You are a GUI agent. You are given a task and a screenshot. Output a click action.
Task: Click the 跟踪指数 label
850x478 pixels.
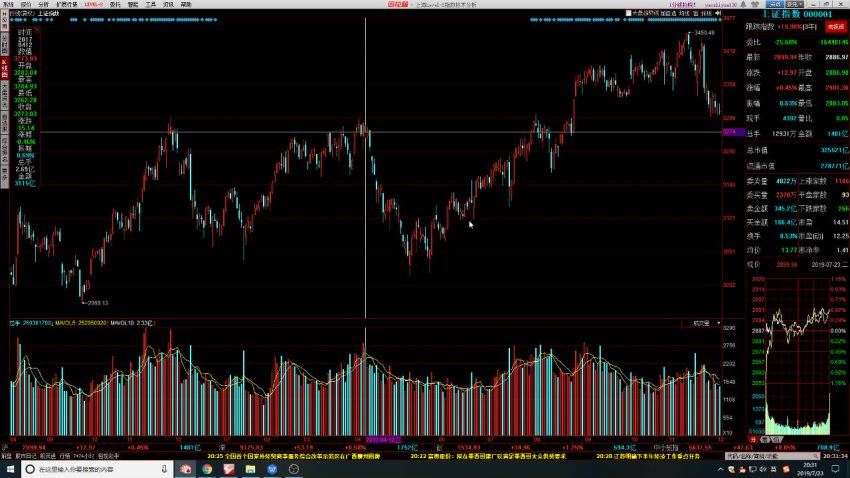(759, 27)
